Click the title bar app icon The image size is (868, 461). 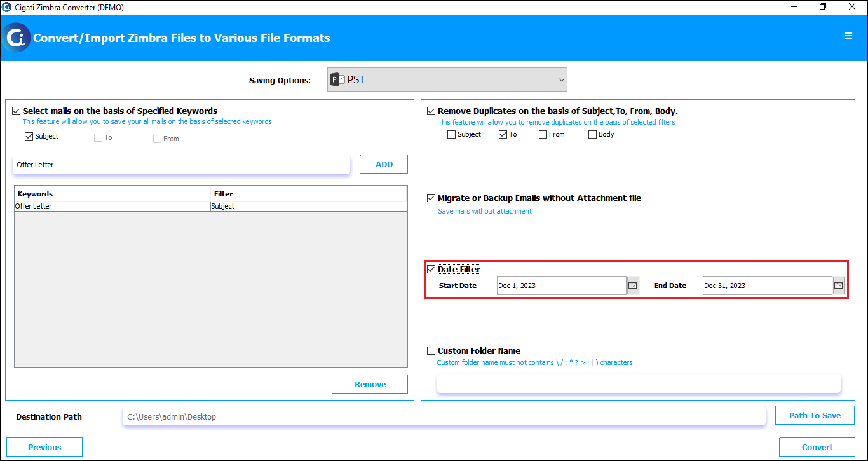pyautogui.click(x=7, y=7)
